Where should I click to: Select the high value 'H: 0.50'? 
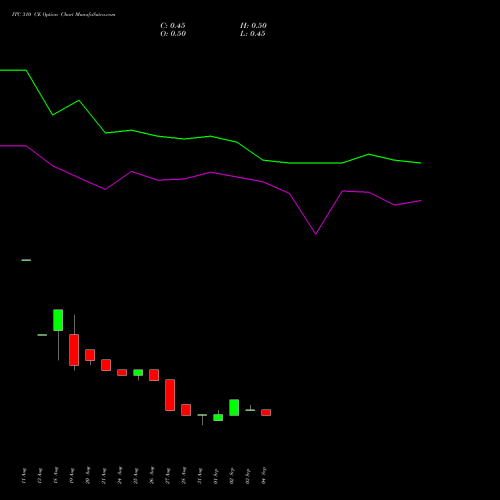pyautogui.click(x=253, y=26)
